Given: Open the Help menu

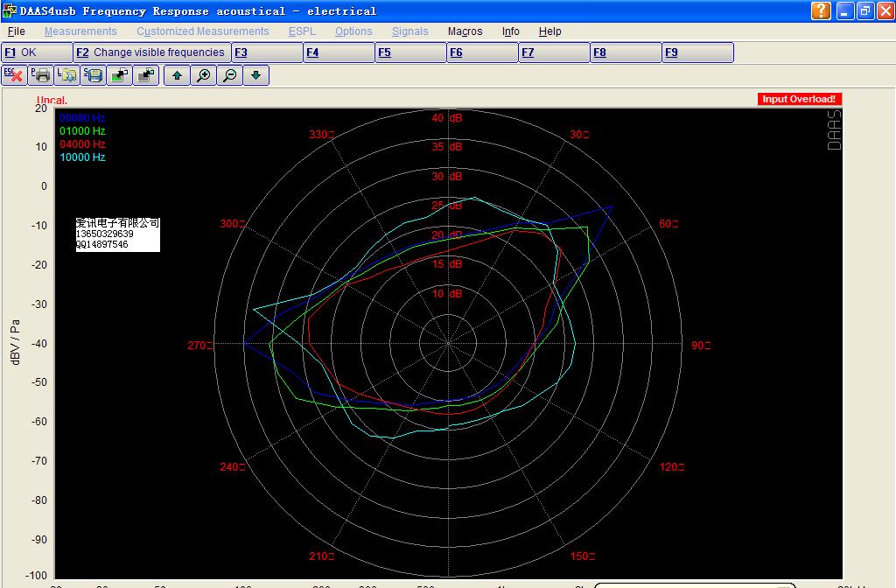Looking at the screenshot, I should click(549, 31).
